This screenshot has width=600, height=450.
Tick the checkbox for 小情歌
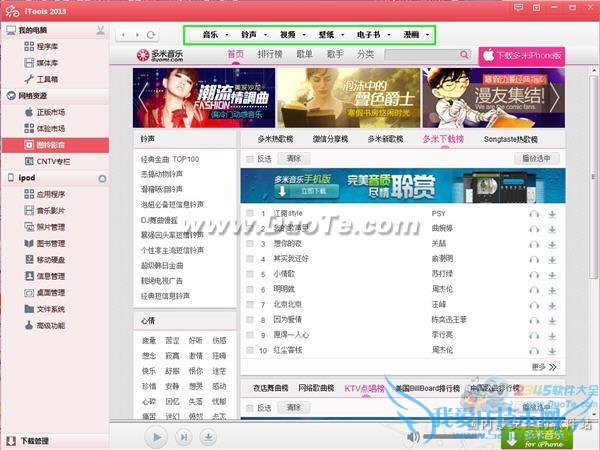pos(250,274)
